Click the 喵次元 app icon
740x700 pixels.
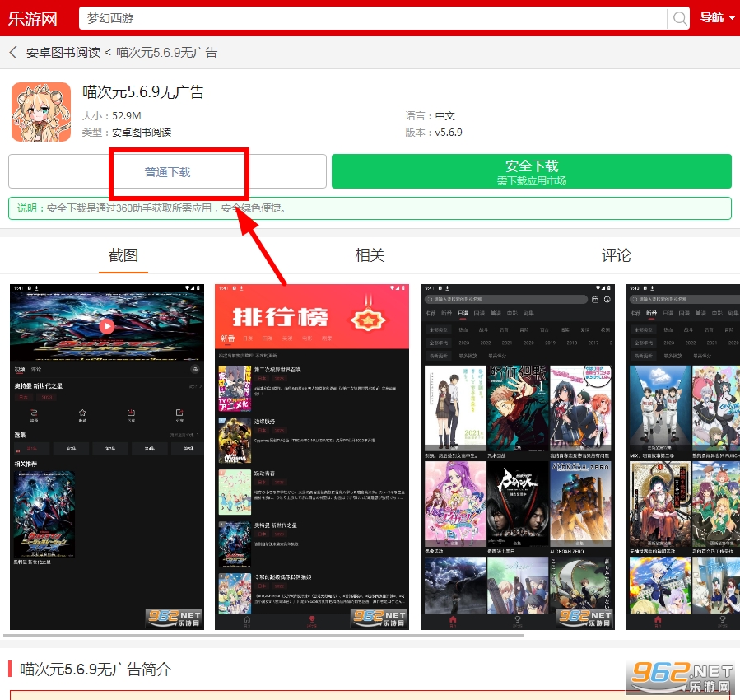(41, 112)
